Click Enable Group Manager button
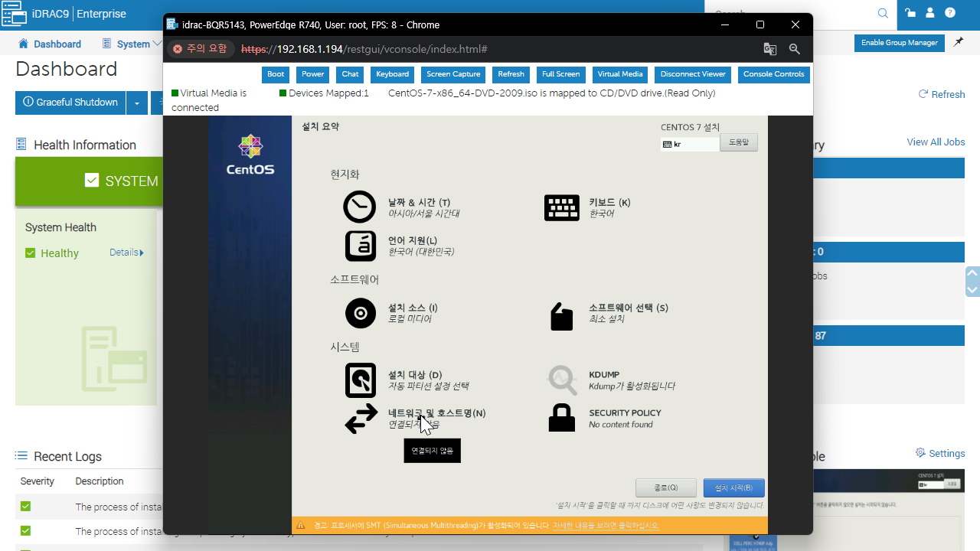Screen dimensions: 980x551 pyautogui.click(x=900, y=43)
